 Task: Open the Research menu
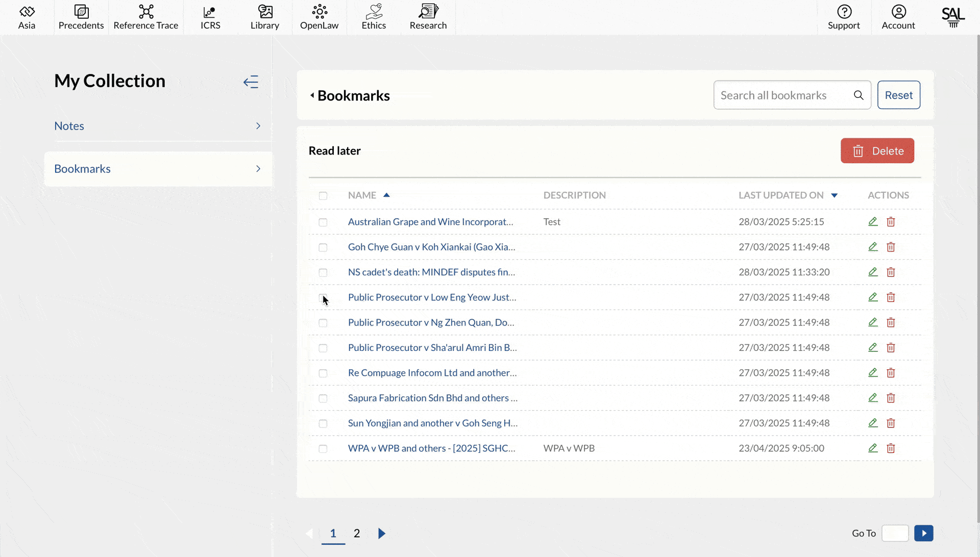click(x=428, y=17)
